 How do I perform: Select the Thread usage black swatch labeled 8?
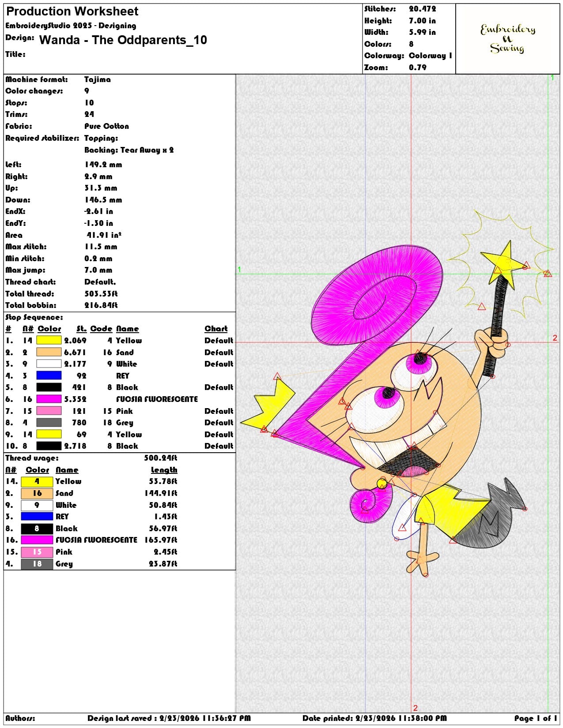click(x=37, y=528)
